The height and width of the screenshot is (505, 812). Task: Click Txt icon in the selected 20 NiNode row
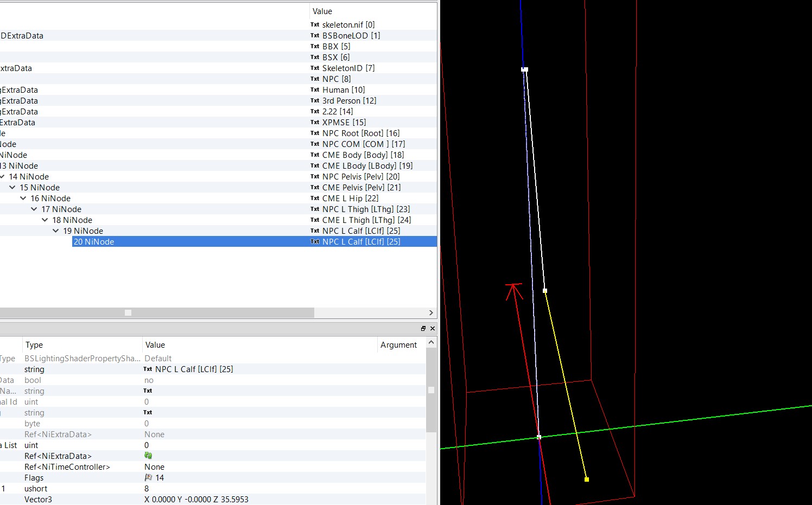315,242
